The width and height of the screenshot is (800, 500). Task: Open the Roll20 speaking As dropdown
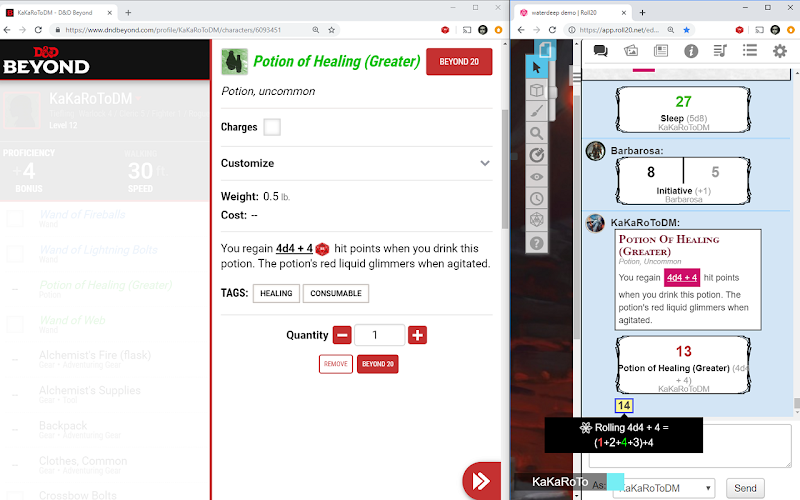pos(663,488)
